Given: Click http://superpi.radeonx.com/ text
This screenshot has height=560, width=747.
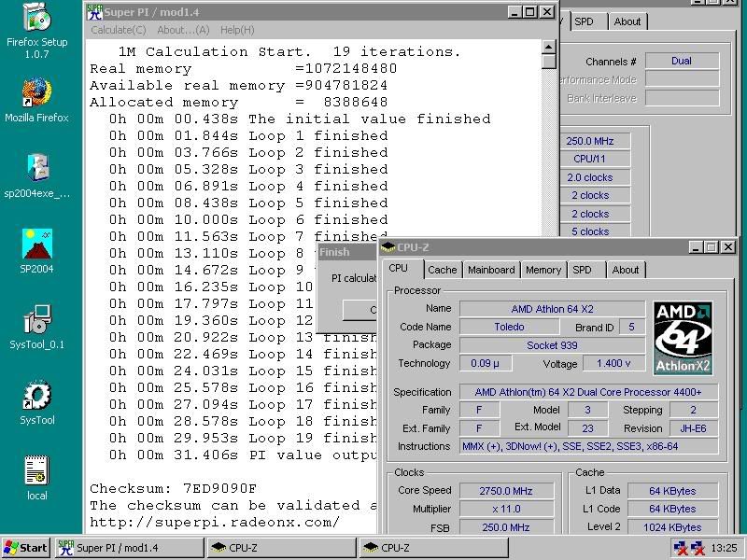Looking at the screenshot, I should (215, 523).
